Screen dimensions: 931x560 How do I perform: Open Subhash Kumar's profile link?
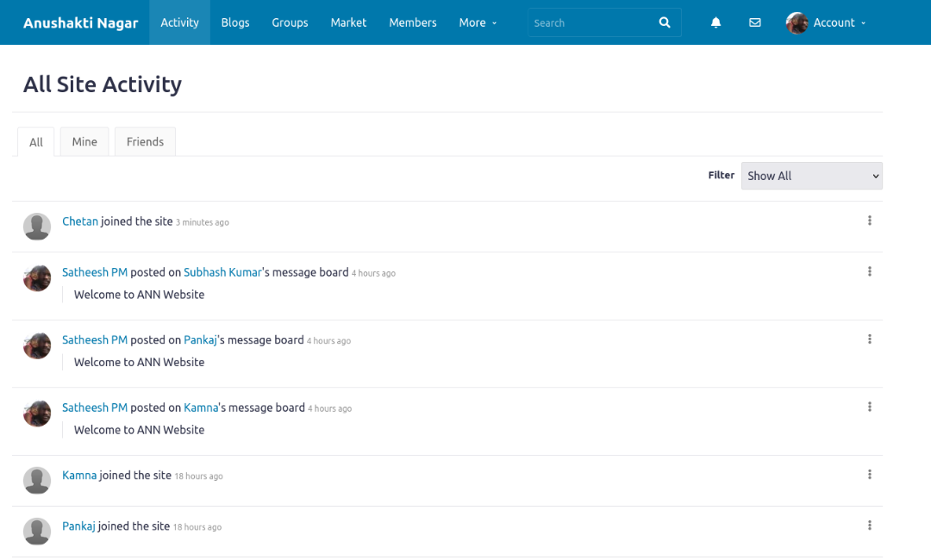point(222,272)
